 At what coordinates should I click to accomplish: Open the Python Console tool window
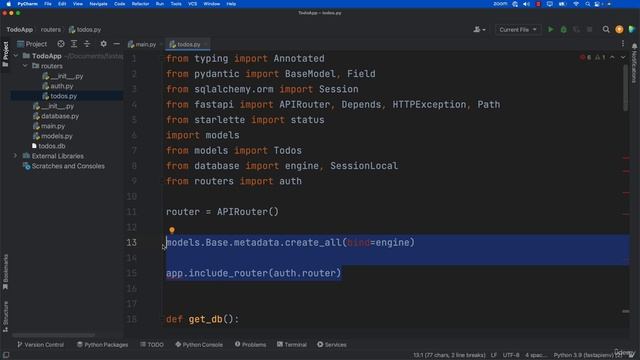199,344
